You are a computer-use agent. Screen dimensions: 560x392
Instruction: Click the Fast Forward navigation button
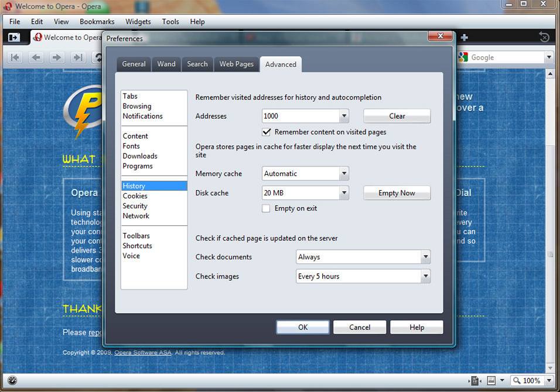(77, 57)
